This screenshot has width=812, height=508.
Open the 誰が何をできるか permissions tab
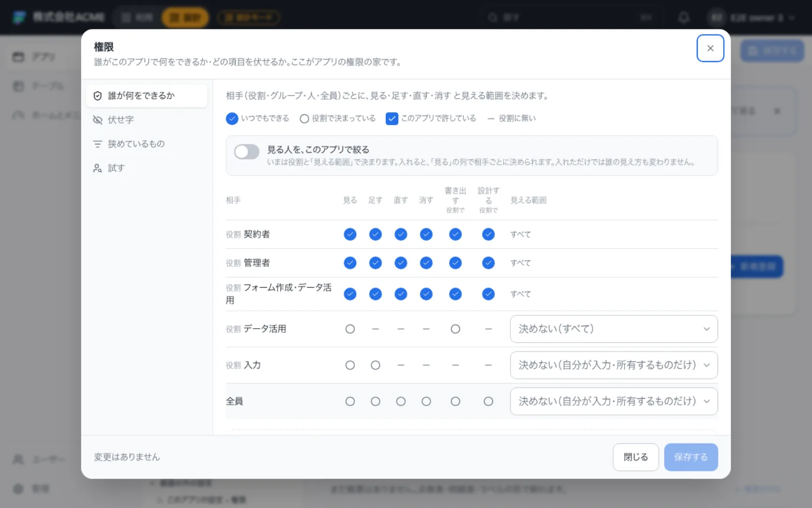click(147, 96)
